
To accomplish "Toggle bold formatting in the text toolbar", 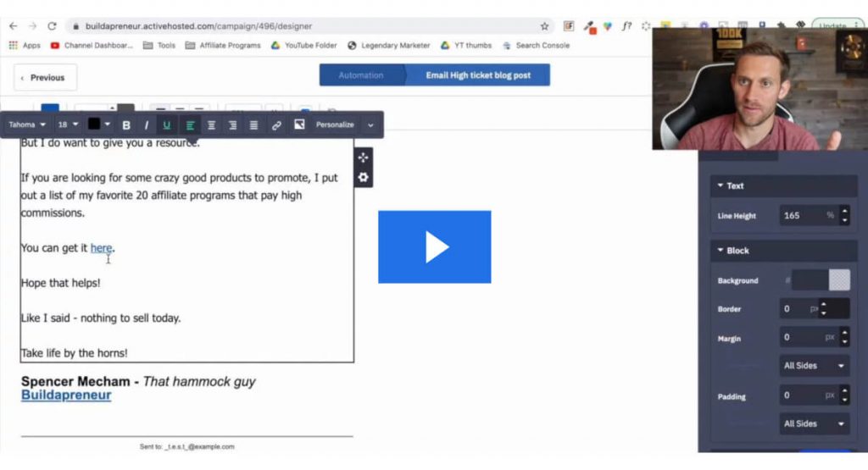I will (126, 125).
